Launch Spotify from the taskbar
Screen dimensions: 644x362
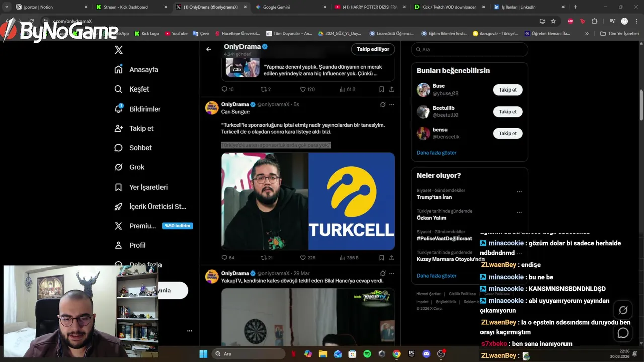click(367, 354)
